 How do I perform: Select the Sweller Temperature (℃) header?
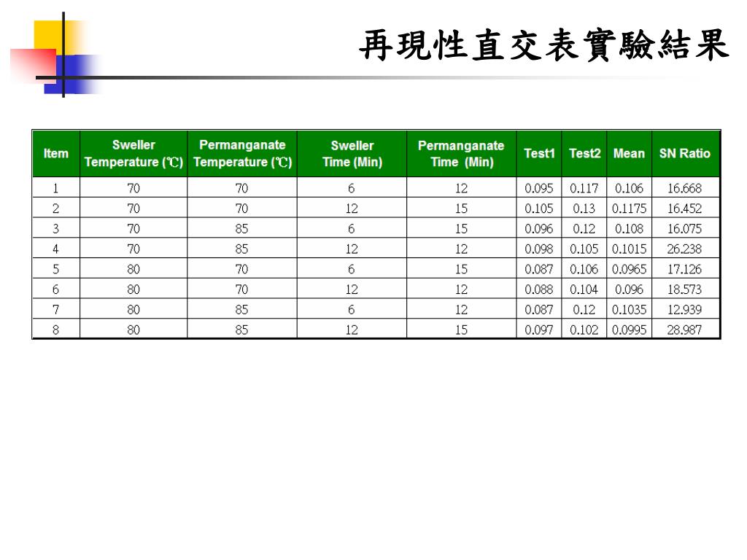coord(134,153)
